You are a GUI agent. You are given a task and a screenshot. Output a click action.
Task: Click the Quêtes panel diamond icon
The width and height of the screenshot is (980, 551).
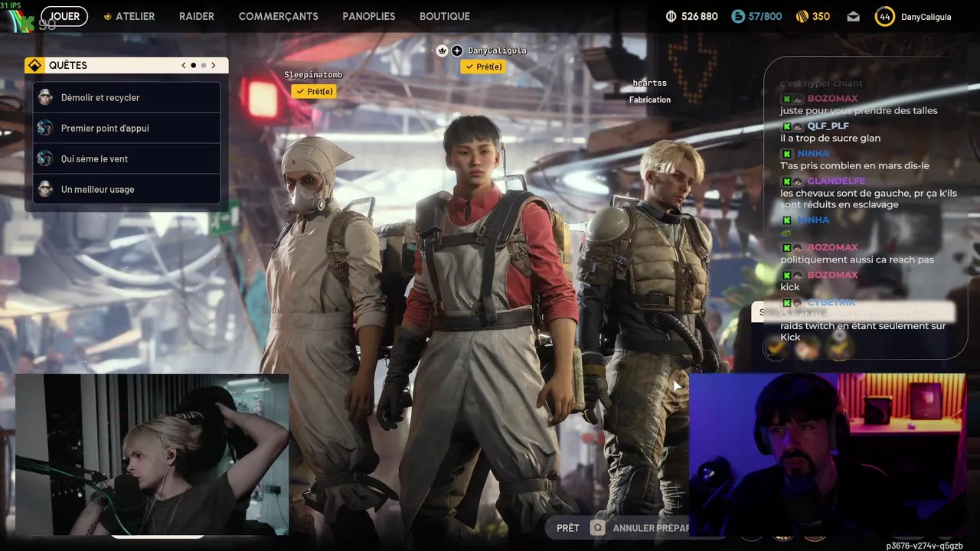click(x=34, y=65)
